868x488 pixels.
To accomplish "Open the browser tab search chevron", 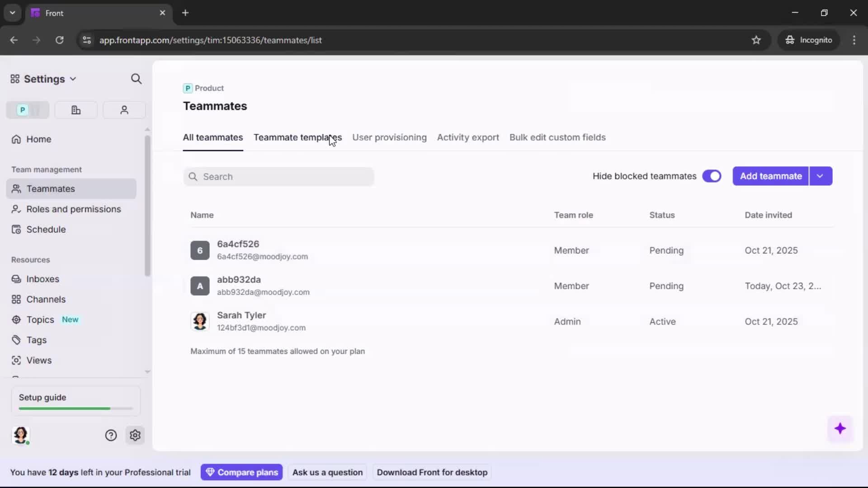I will [x=12, y=13].
